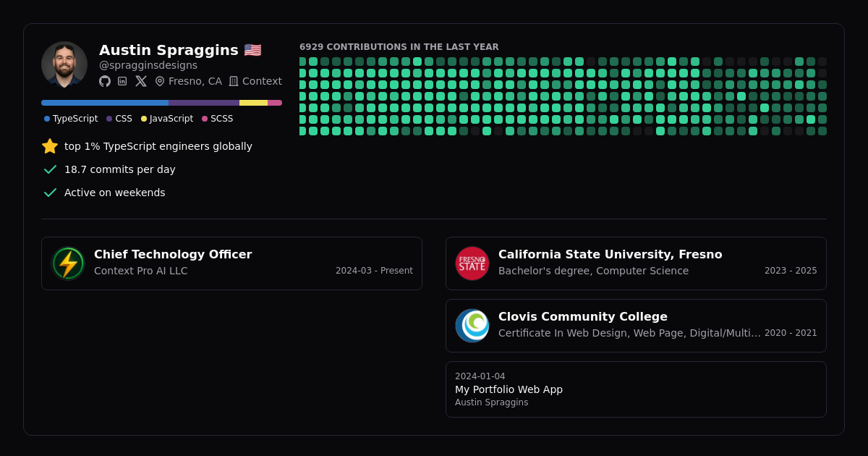This screenshot has height=456, width=868.
Task: Click the building icon beside Context
Action: 234,81
